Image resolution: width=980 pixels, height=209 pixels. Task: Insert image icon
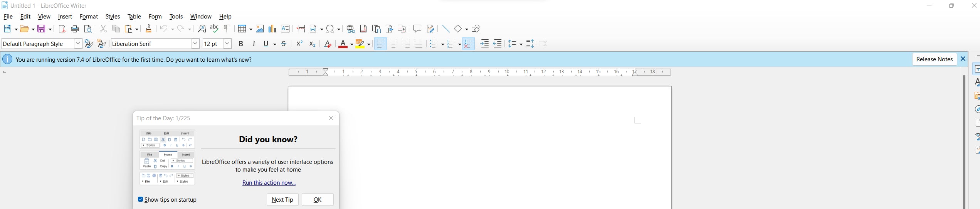(260, 29)
